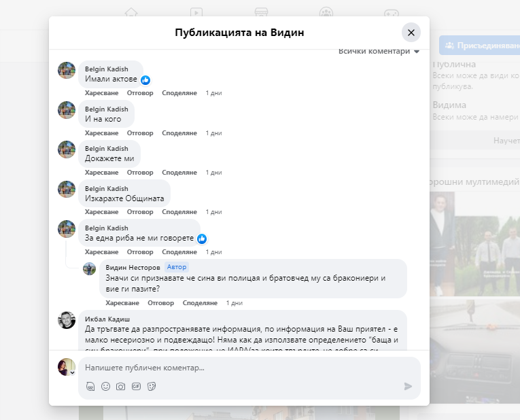
Task: Click the avatar sticker icon in comment box
Action: (90, 386)
